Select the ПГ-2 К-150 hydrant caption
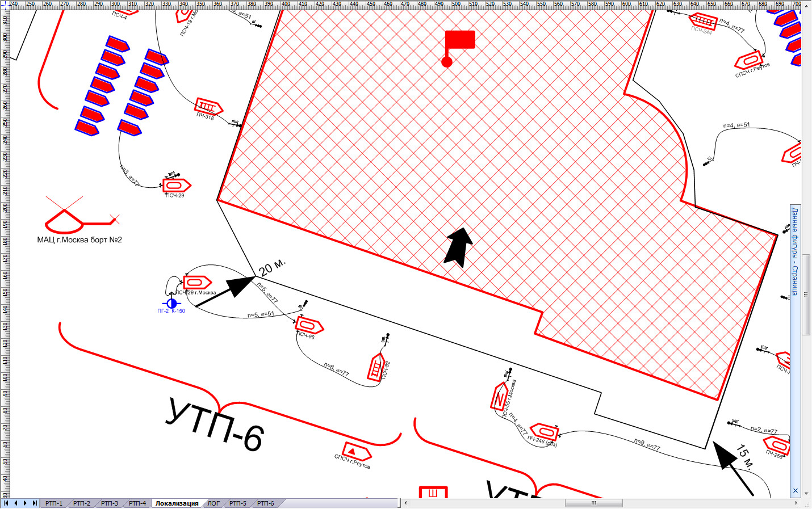The height and width of the screenshot is (509, 812). coord(171,311)
